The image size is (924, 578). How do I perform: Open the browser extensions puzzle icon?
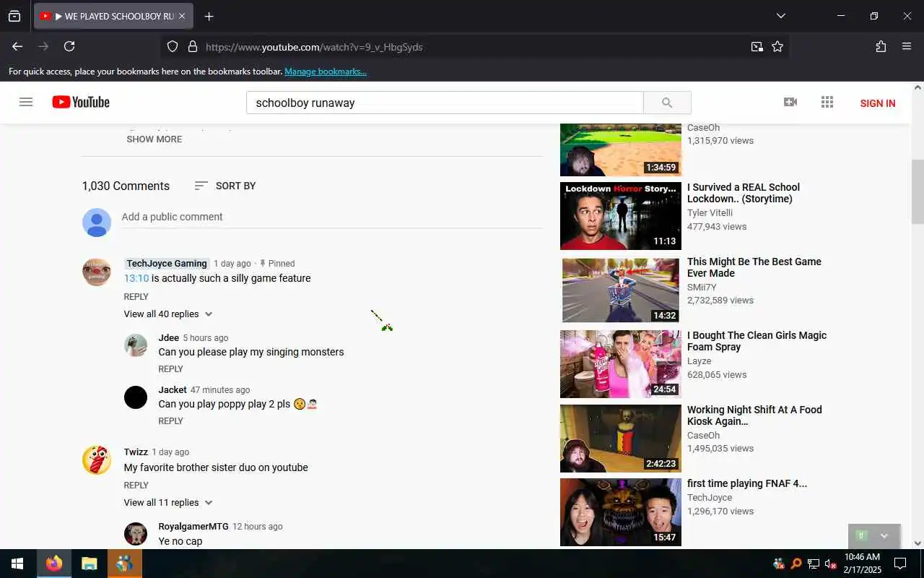tap(881, 46)
